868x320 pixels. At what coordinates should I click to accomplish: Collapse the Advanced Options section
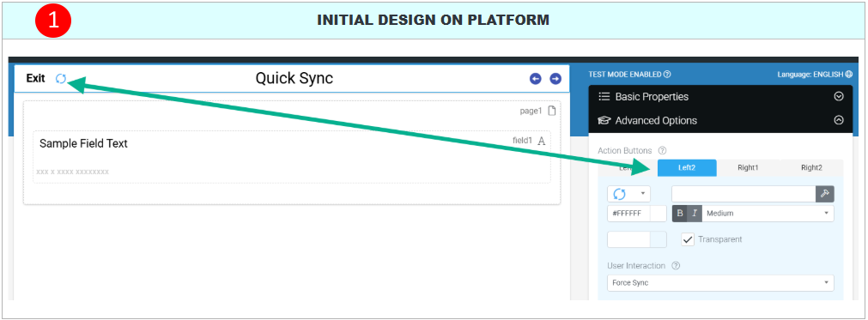click(839, 120)
